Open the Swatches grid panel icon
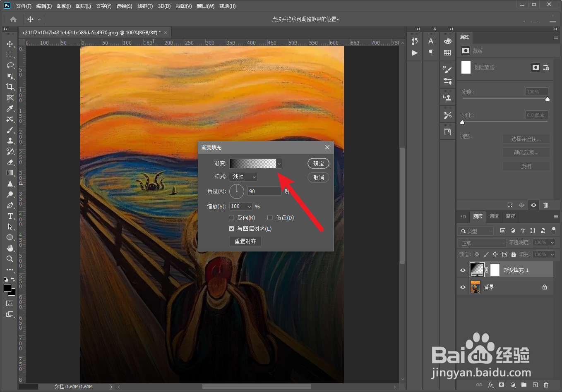 447,53
